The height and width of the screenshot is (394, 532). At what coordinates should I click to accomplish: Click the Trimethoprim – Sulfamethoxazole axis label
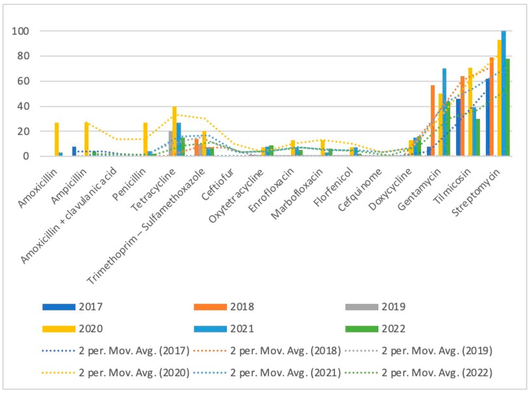[x=146, y=227]
